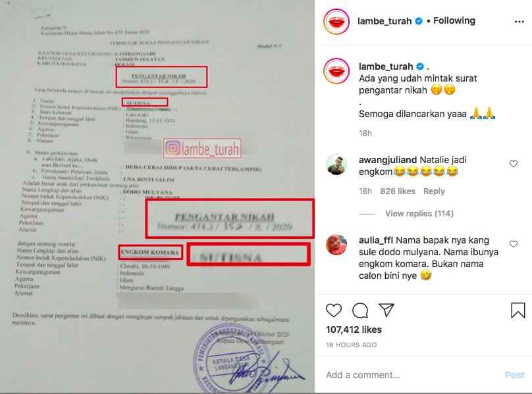Open aulia_ffl username link
This screenshot has height=394, width=532.
coord(375,240)
